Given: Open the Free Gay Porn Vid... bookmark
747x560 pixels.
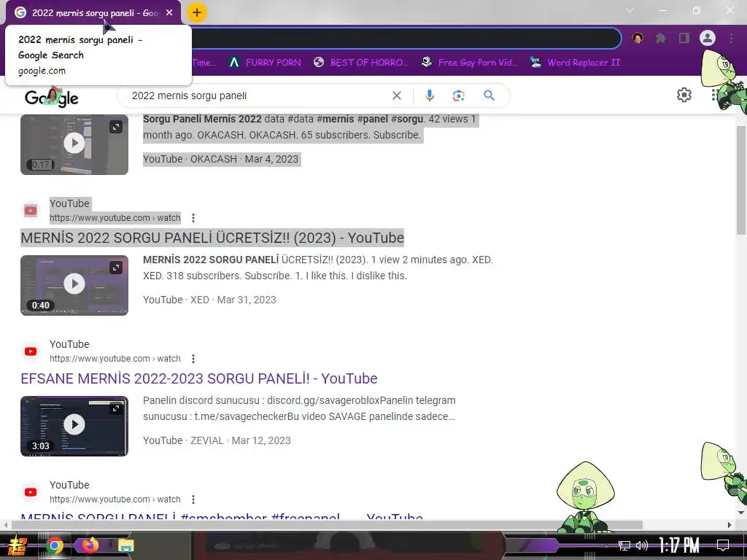Looking at the screenshot, I should coord(470,63).
